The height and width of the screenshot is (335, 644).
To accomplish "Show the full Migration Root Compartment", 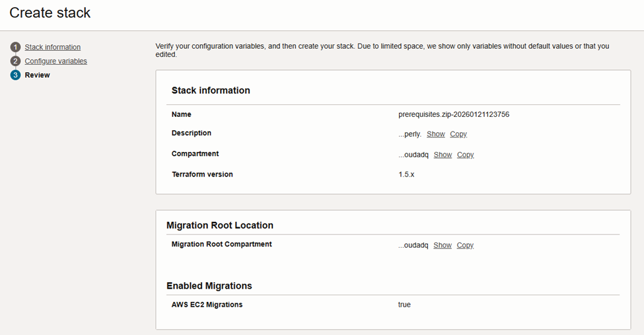I will click(443, 245).
